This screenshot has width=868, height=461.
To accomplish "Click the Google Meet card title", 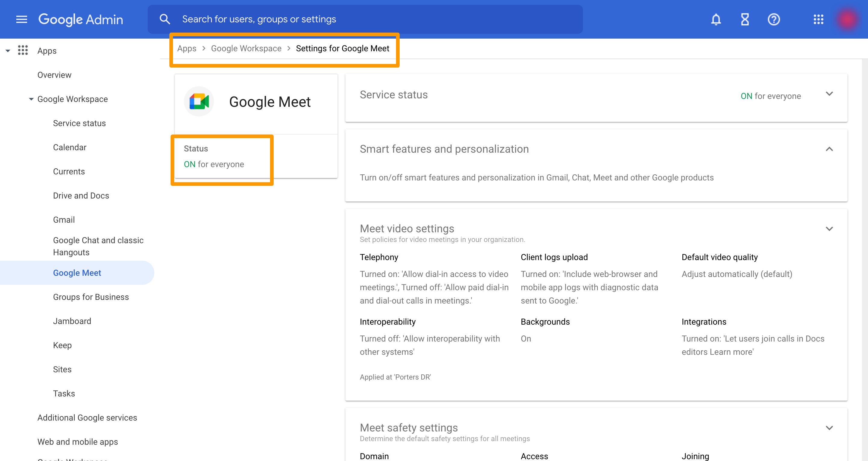I will coord(269,102).
